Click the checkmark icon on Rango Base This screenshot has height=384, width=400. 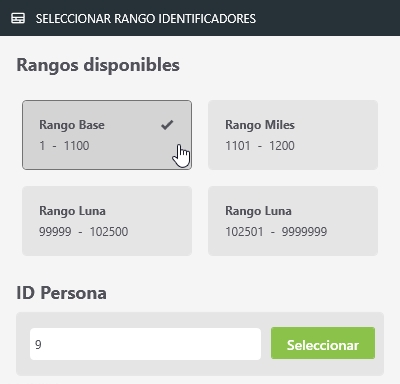pyautogui.click(x=167, y=125)
